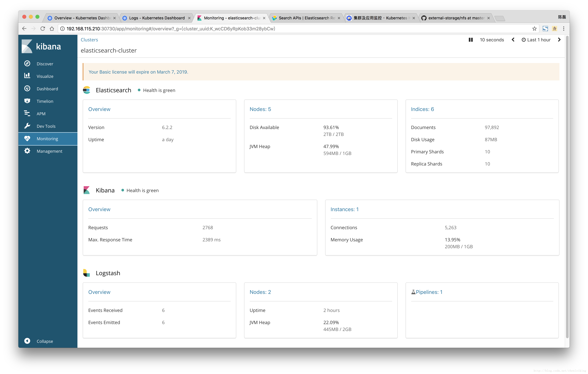
Task: Open the APM lines icon
Action: [27, 113]
